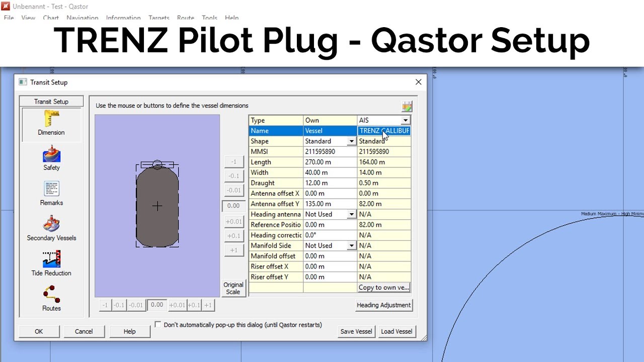
Task: Open the Secondary Vessels section
Action: tap(51, 229)
